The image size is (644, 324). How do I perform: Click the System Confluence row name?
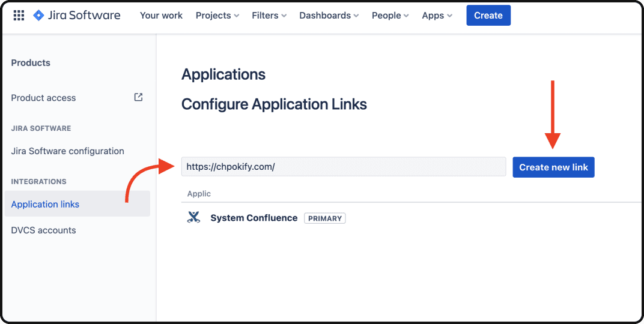pos(254,218)
